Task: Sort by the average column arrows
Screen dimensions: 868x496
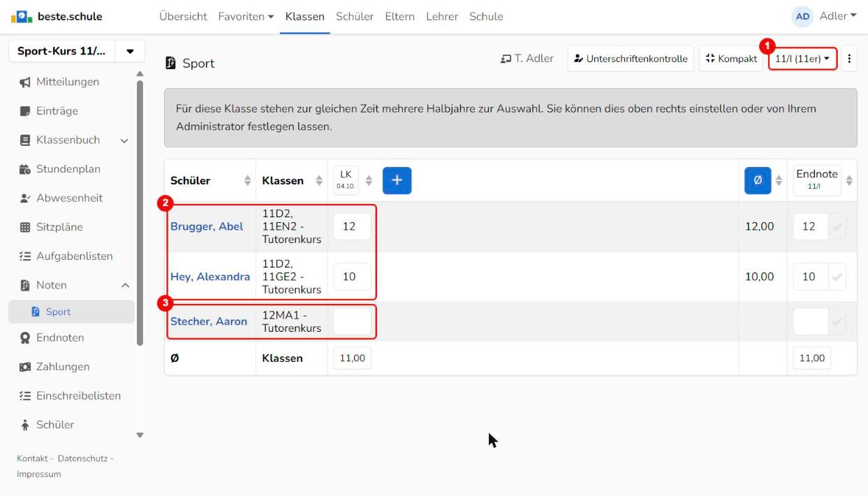Action: point(779,180)
